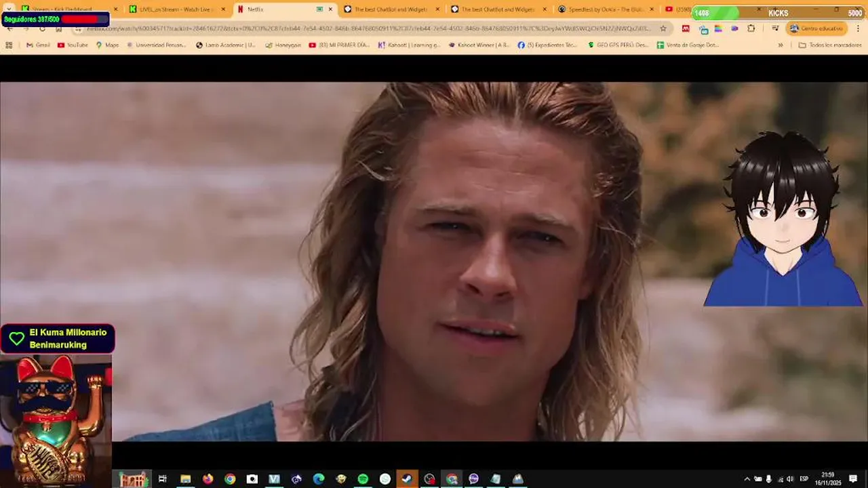Open WhatsApp from taskbar
Screen dimensions: 868x488
click(384, 479)
